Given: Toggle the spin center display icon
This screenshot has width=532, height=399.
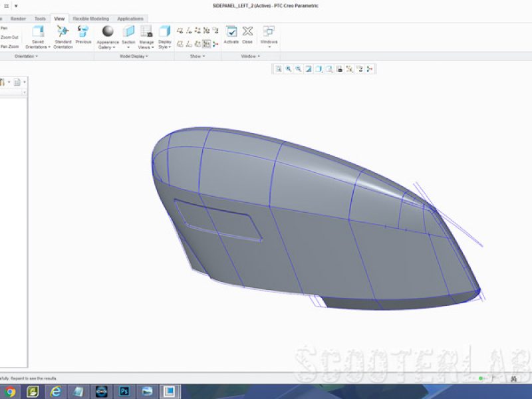Looking at the screenshot, I should tap(215, 44).
